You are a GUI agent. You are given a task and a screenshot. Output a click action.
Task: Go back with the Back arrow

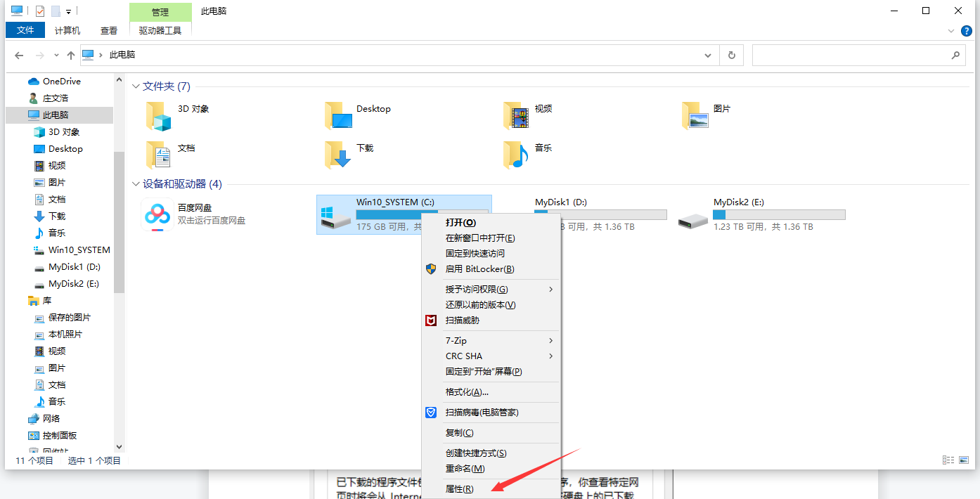pyautogui.click(x=19, y=55)
